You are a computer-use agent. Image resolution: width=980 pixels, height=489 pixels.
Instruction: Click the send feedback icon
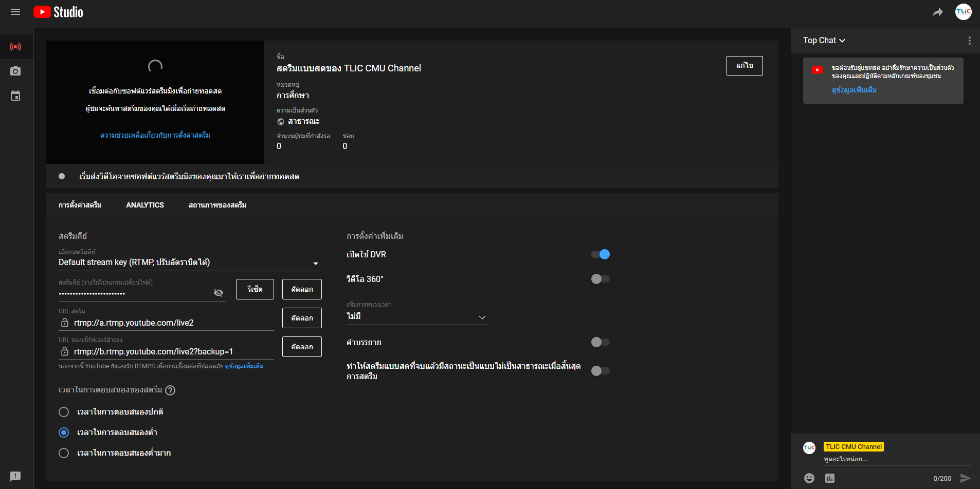point(15,476)
